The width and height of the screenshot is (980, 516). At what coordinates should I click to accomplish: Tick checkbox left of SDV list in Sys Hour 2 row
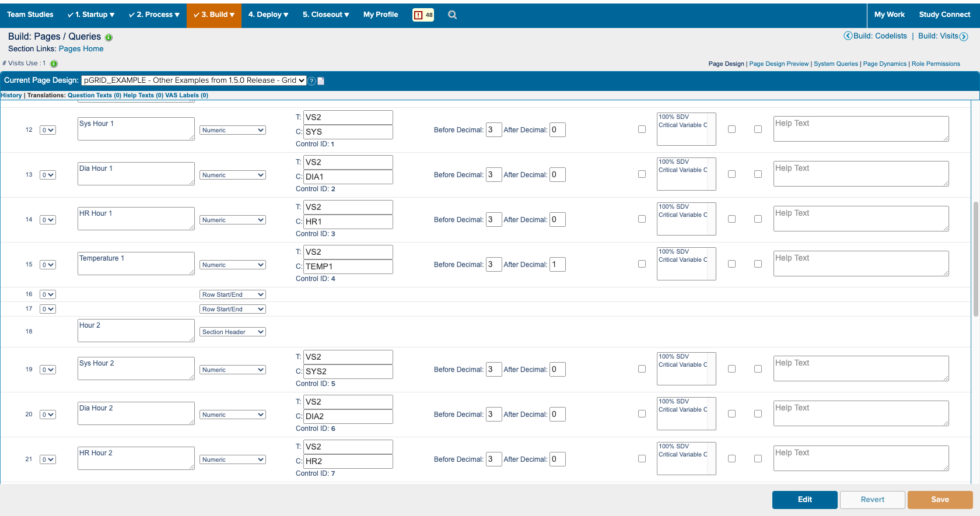[642, 369]
